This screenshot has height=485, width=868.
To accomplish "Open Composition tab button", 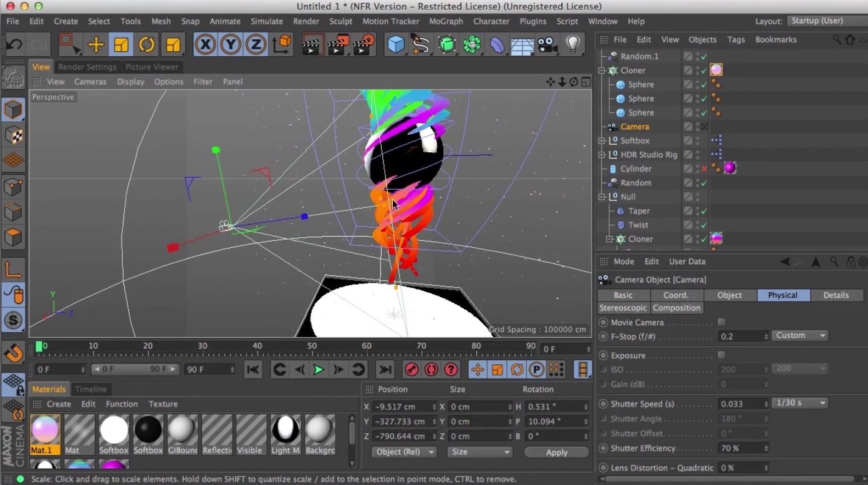I will click(677, 308).
